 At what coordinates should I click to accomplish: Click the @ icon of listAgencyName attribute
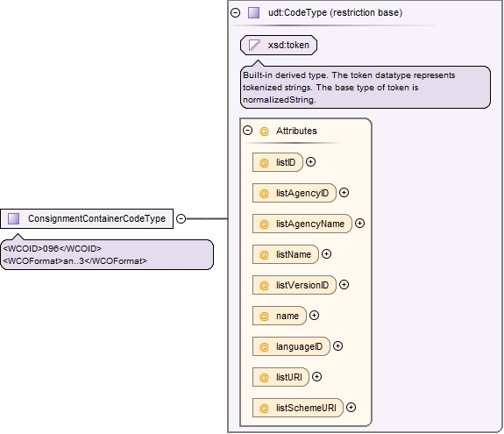[x=264, y=224]
